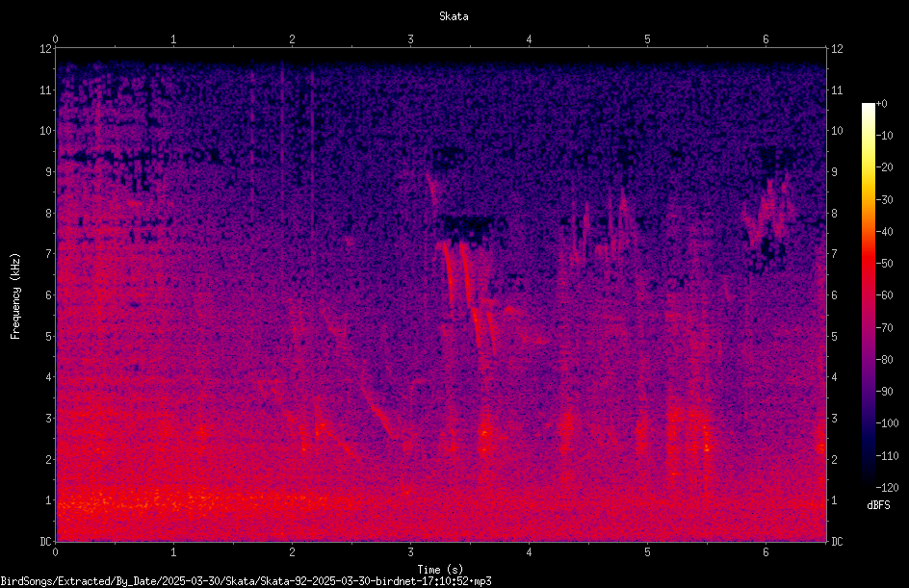Click the "-60" color scale label
The width and height of the screenshot is (909, 588).
(x=885, y=295)
